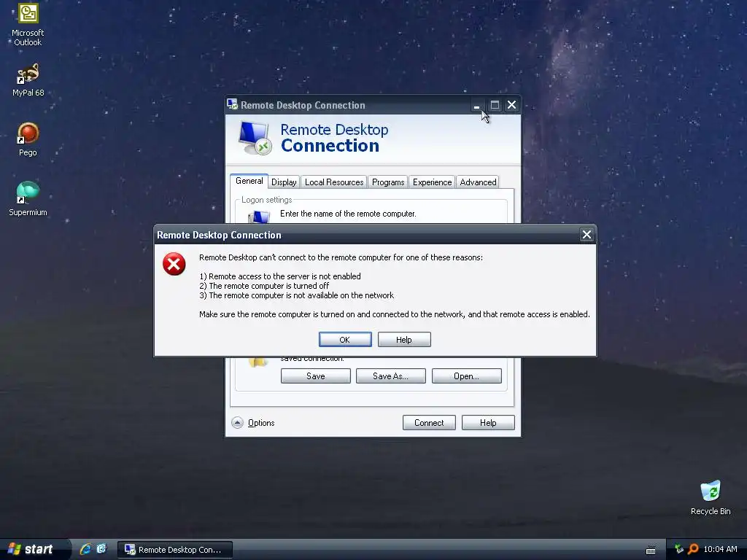Click 'The remote computer is turned off' line
The image size is (747, 560).
[x=264, y=286]
